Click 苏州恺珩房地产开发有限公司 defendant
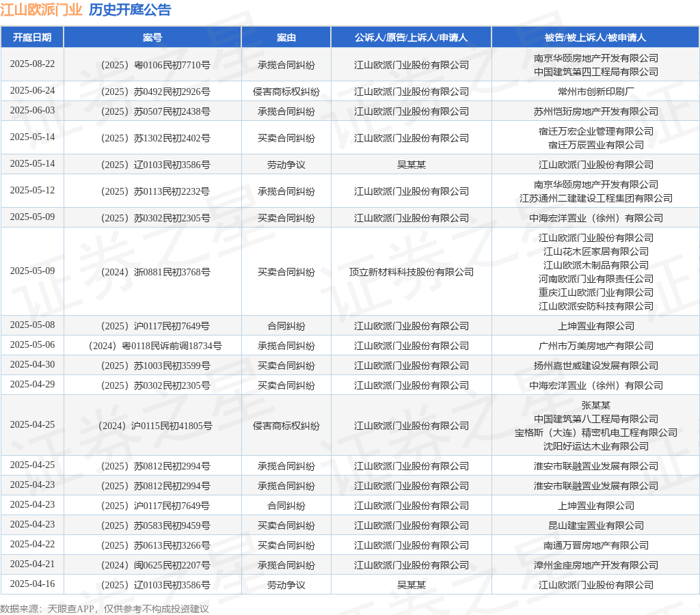 596,111
